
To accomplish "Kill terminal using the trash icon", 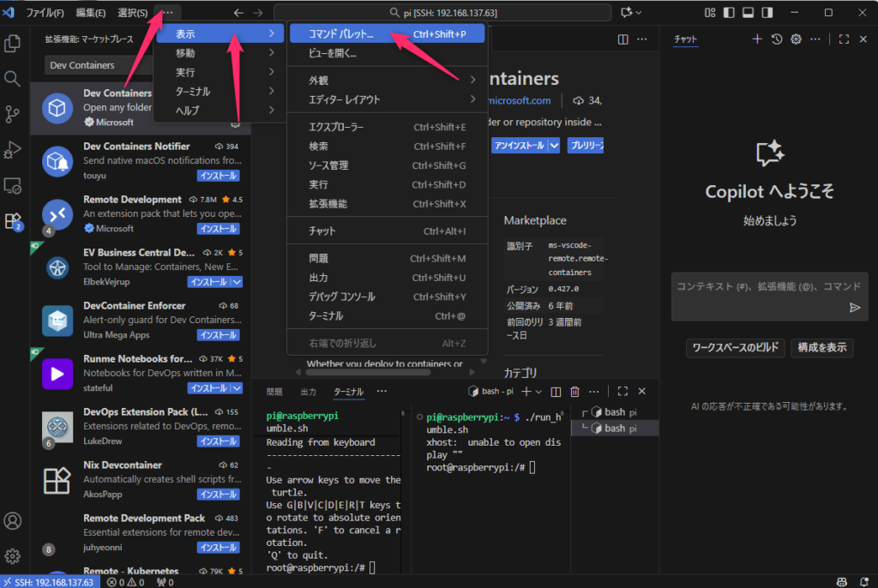I will point(574,392).
